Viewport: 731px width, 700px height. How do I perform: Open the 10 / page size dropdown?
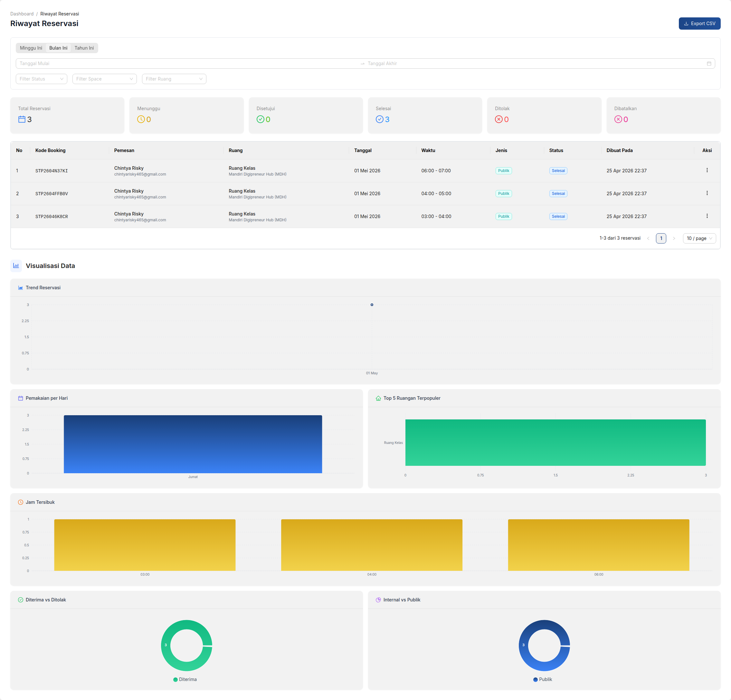[x=699, y=238]
